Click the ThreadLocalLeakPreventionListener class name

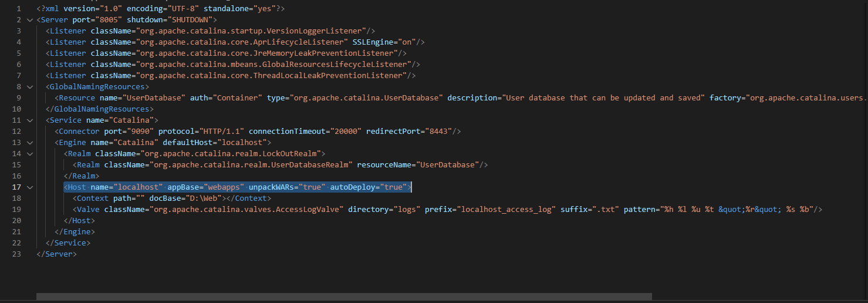pyautogui.click(x=271, y=75)
